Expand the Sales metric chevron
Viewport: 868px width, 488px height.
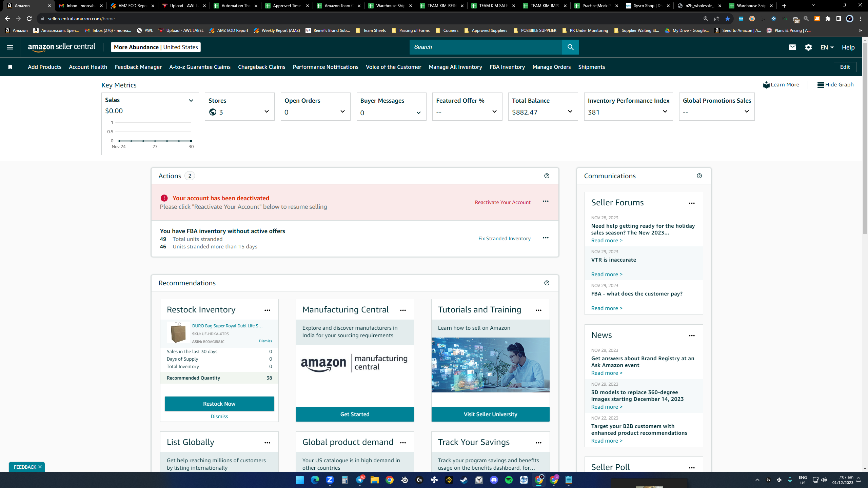191,101
